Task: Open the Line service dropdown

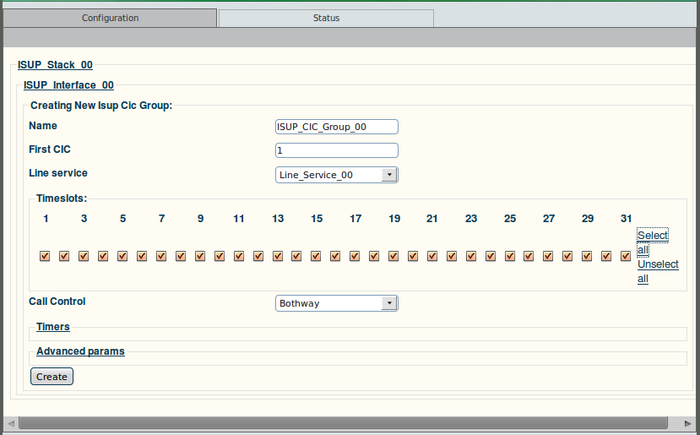Action: 336,175
